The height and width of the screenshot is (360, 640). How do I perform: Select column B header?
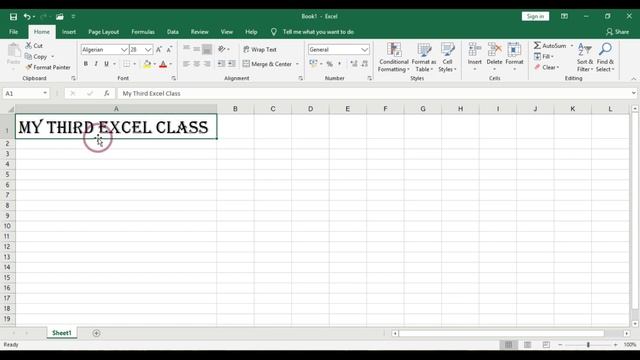235,109
